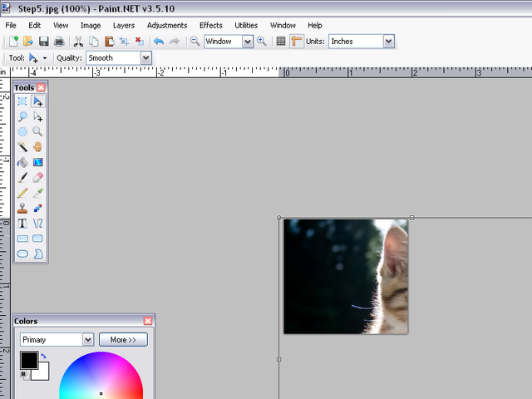
Task: Open the Tool chooser dropdown arrow
Action: [x=45, y=58]
